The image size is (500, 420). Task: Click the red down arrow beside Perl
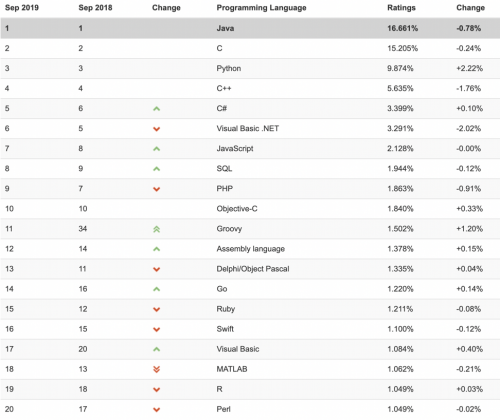pos(156,410)
